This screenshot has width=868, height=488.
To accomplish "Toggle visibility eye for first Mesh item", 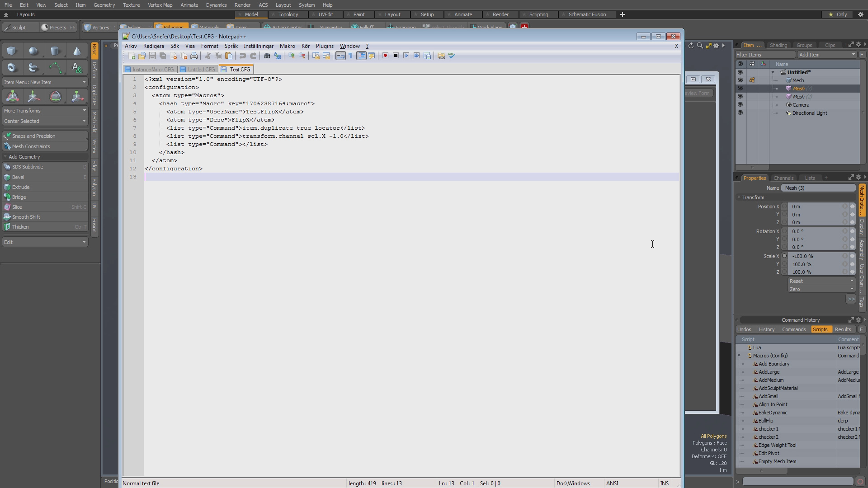I will coord(740,80).
